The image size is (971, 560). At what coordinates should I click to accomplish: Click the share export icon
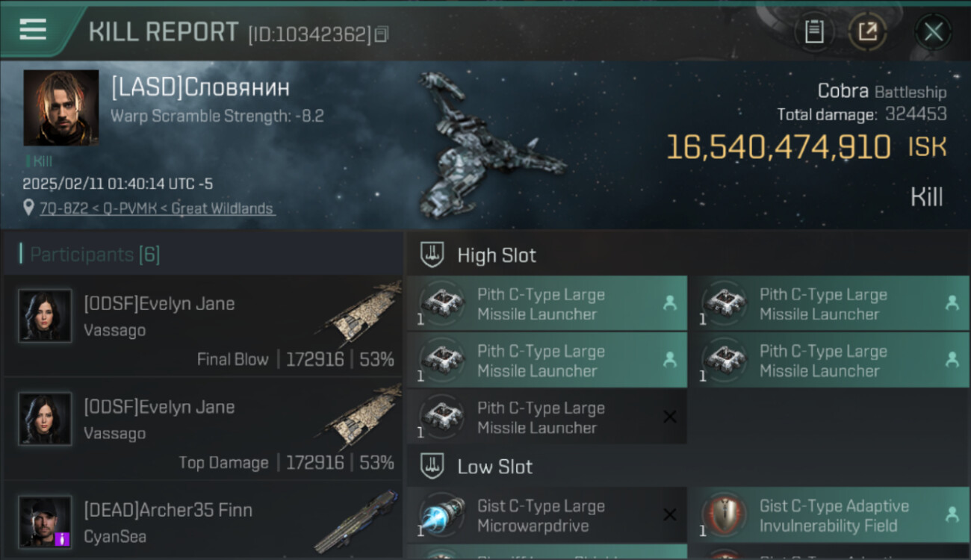[x=867, y=32]
